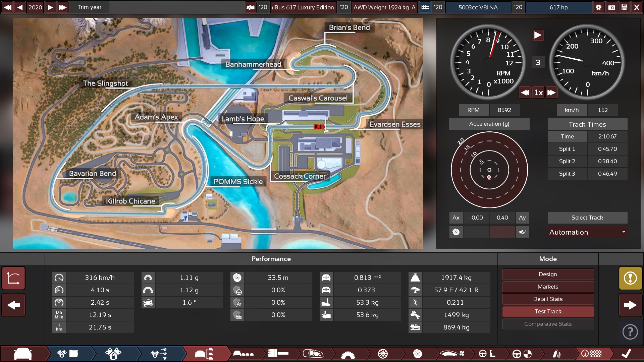Click the 2020 trim year field

[x=35, y=7]
